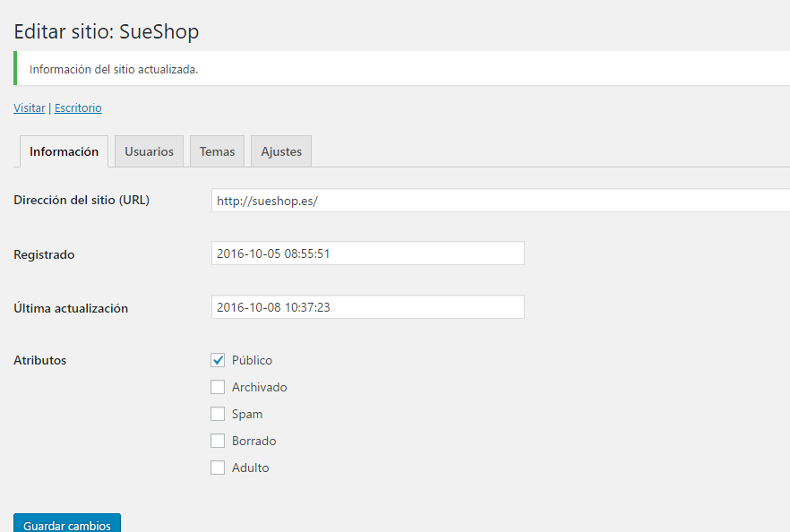Image resolution: width=790 pixels, height=532 pixels.
Task: Mark the site as Spam checkbox
Action: coord(218,414)
